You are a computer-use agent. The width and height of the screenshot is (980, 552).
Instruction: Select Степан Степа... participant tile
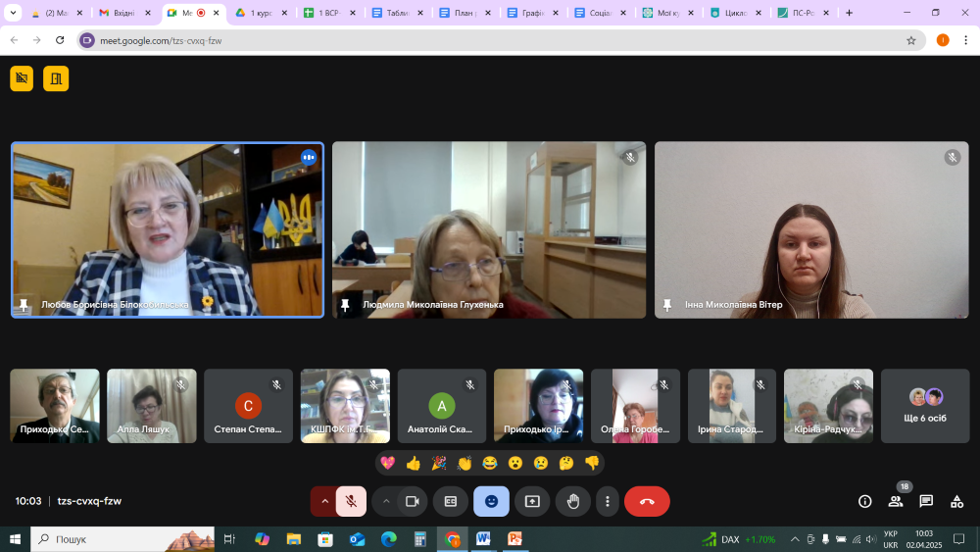tap(248, 406)
